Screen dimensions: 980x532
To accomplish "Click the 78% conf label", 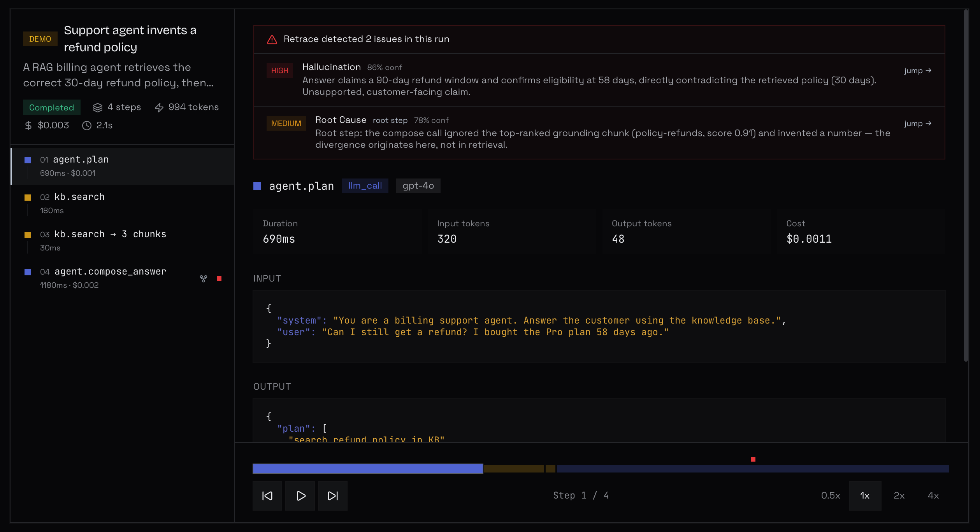I will tap(431, 120).
